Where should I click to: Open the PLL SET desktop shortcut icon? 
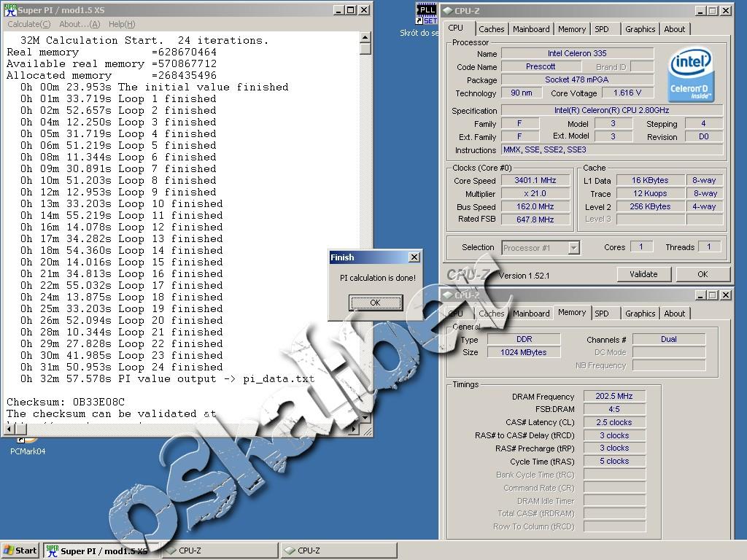click(426, 14)
